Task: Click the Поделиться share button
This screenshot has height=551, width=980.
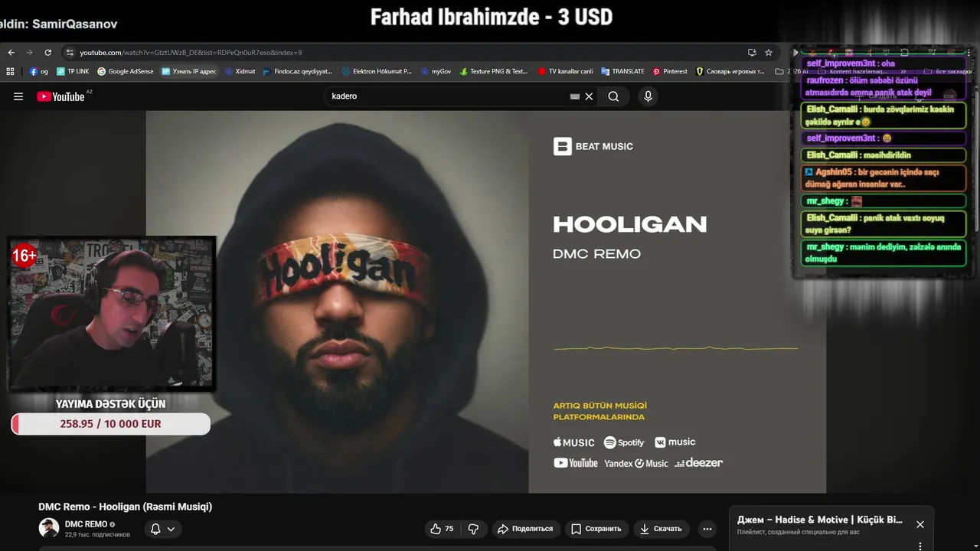Action: point(525,529)
